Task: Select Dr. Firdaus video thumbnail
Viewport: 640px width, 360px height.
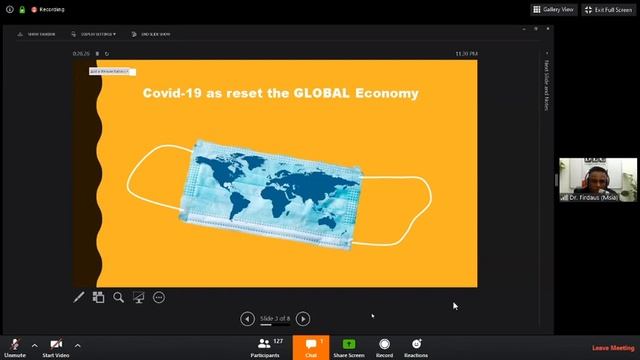Action: 598,180
